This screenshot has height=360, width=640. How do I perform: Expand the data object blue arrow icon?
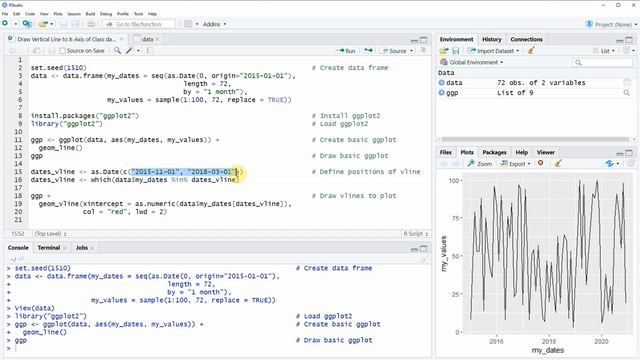click(441, 82)
